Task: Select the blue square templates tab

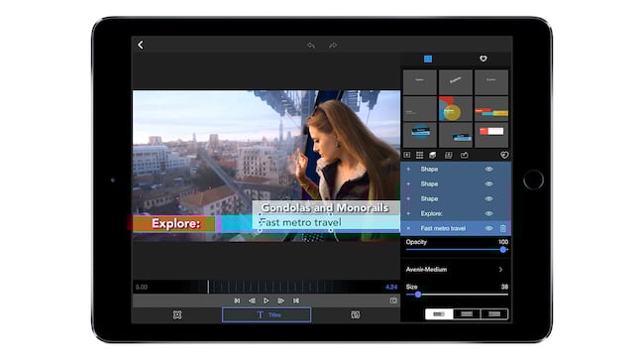Action: coord(428,59)
